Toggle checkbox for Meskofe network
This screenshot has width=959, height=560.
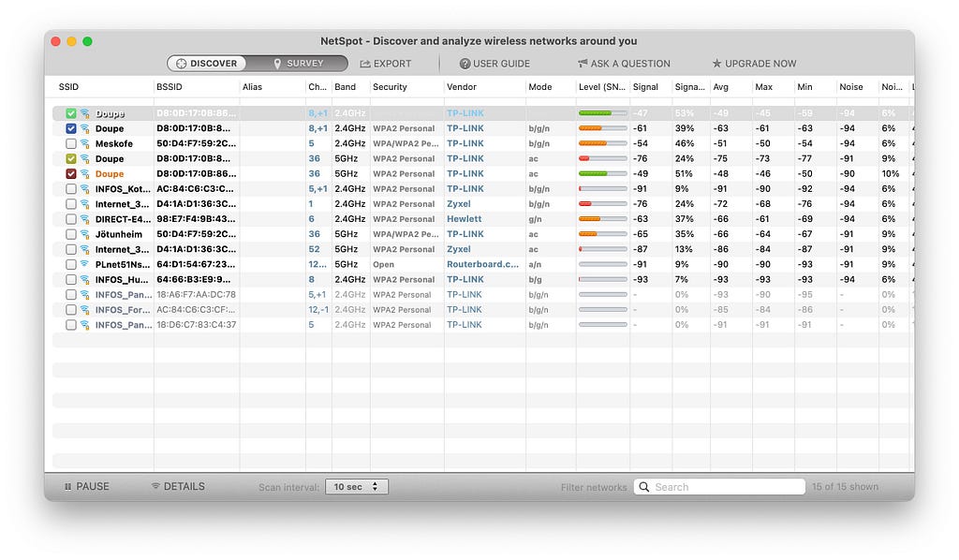point(71,143)
